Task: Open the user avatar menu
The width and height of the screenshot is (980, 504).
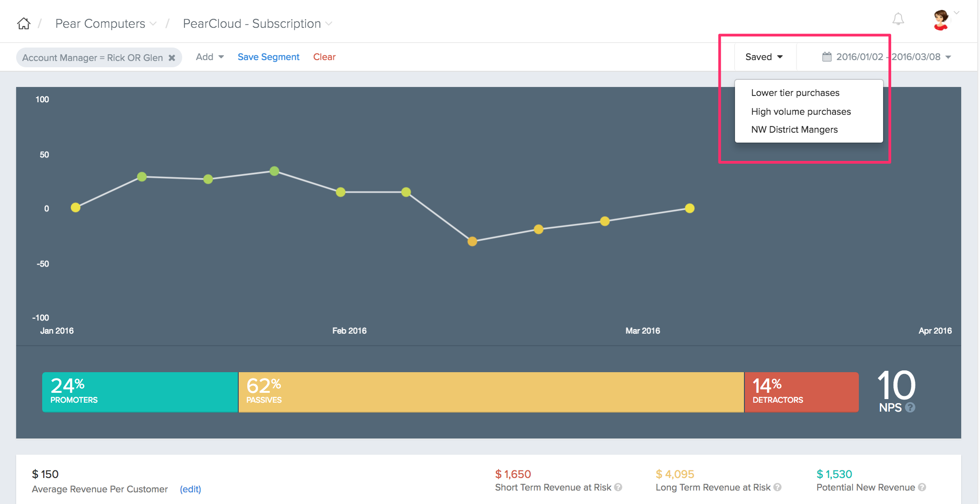Action: coord(941,20)
